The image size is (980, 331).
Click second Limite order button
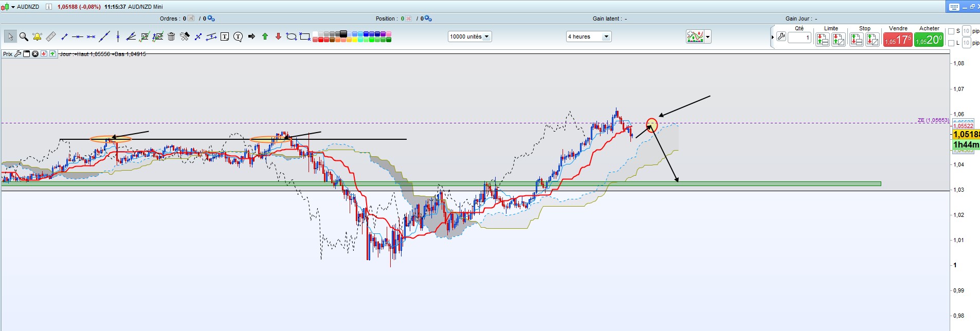pyautogui.click(x=839, y=40)
